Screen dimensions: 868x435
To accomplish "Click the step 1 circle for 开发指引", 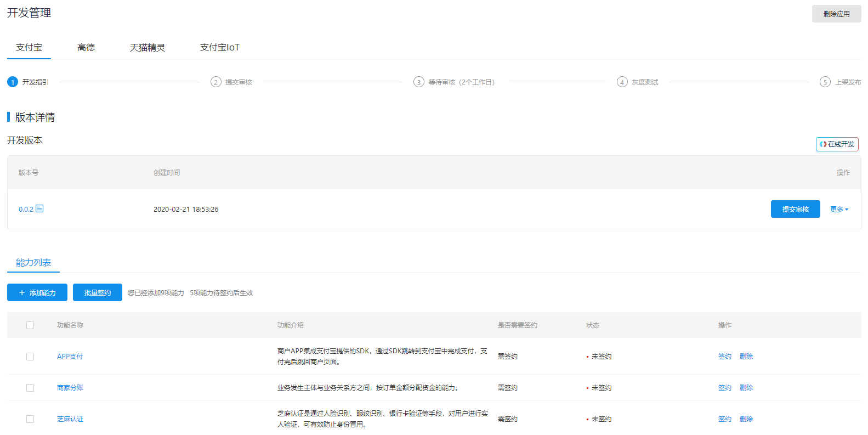I will [13, 82].
